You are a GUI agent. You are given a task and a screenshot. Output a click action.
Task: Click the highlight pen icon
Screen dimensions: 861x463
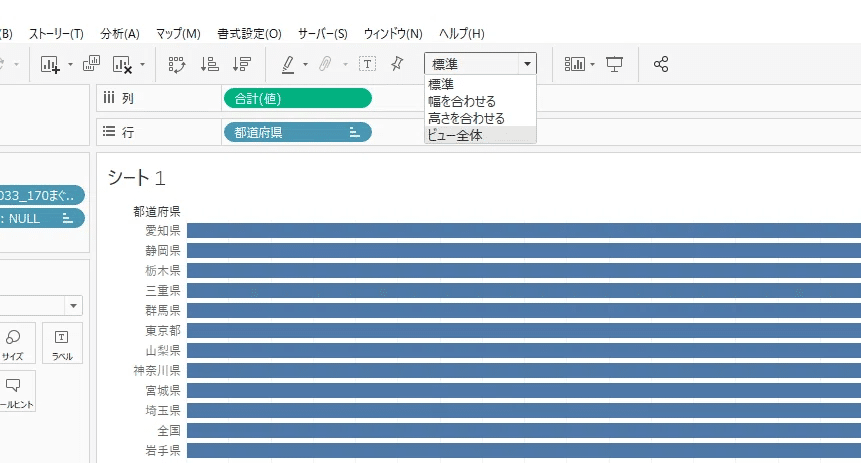(288, 64)
